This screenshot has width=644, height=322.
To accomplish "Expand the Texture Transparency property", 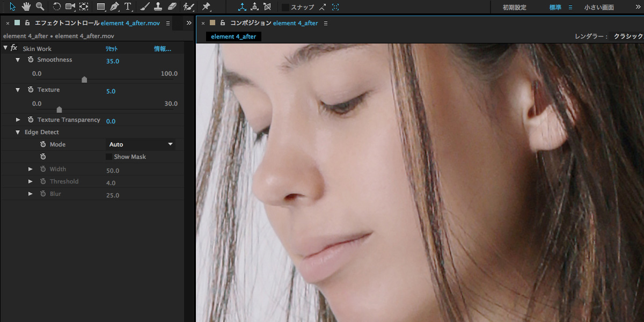I will coord(18,120).
